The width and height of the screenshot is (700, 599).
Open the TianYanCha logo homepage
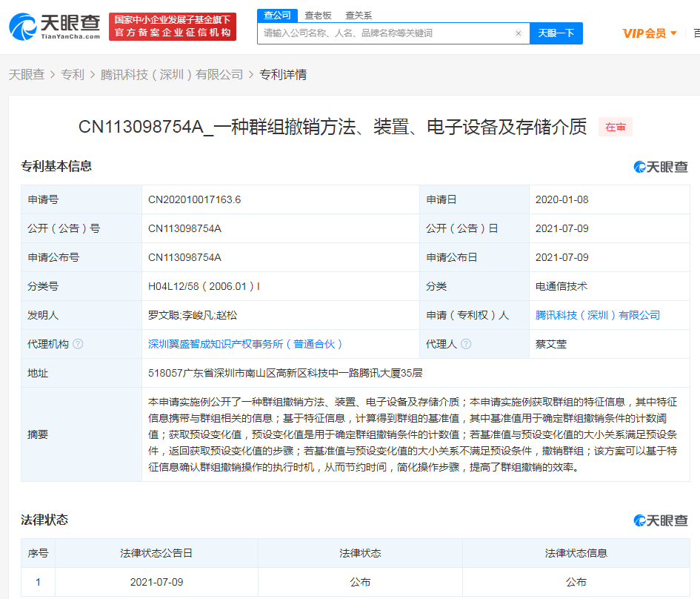[x=55, y=27]
